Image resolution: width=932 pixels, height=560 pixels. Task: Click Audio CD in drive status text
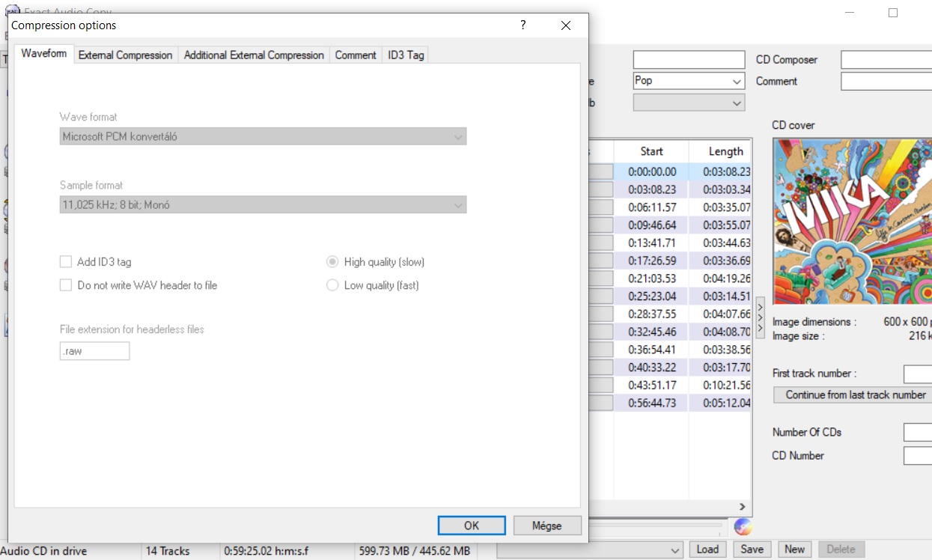click(x=43, y=551)
